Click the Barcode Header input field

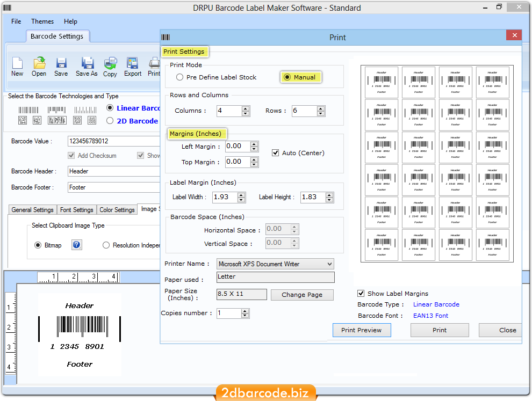(x=114, y=171)
